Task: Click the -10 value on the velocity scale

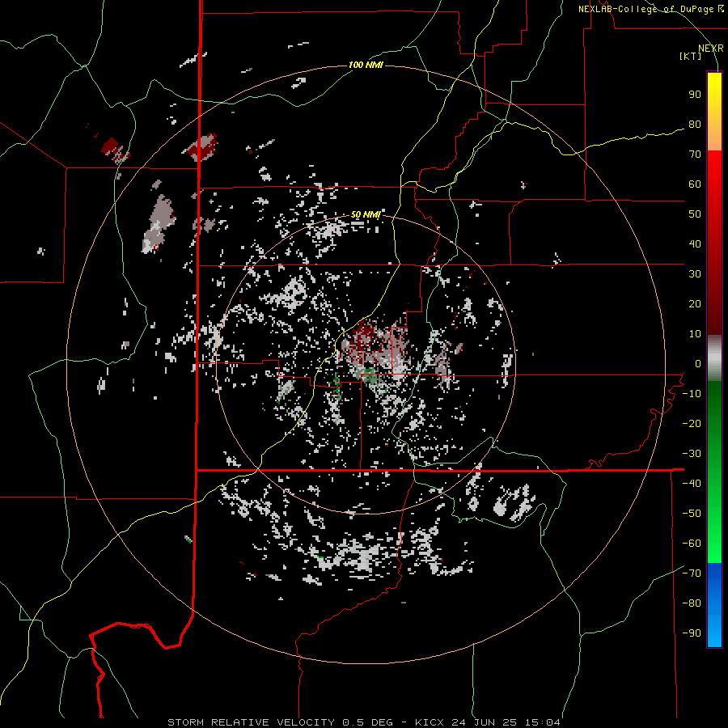Action: coord(692,394)
